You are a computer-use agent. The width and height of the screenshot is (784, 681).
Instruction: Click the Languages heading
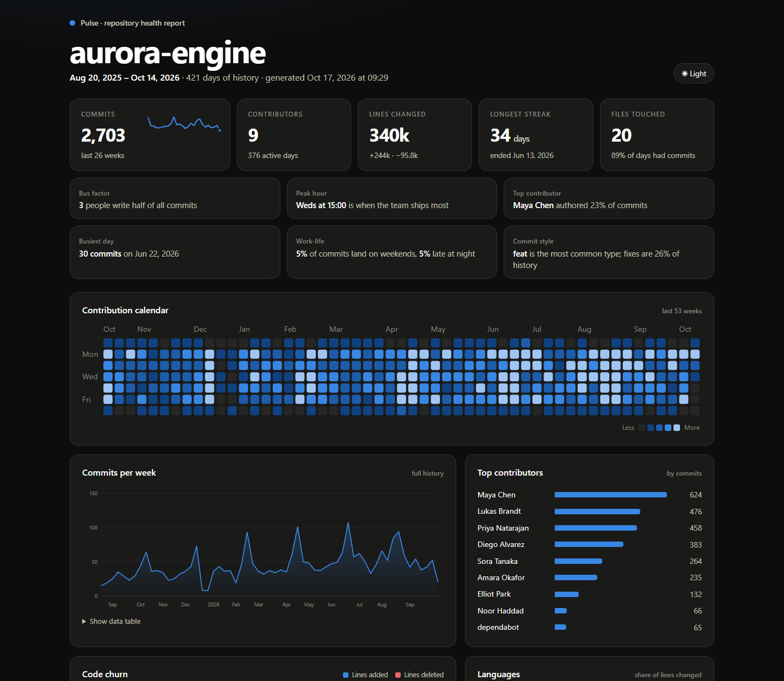pos(499,674)
